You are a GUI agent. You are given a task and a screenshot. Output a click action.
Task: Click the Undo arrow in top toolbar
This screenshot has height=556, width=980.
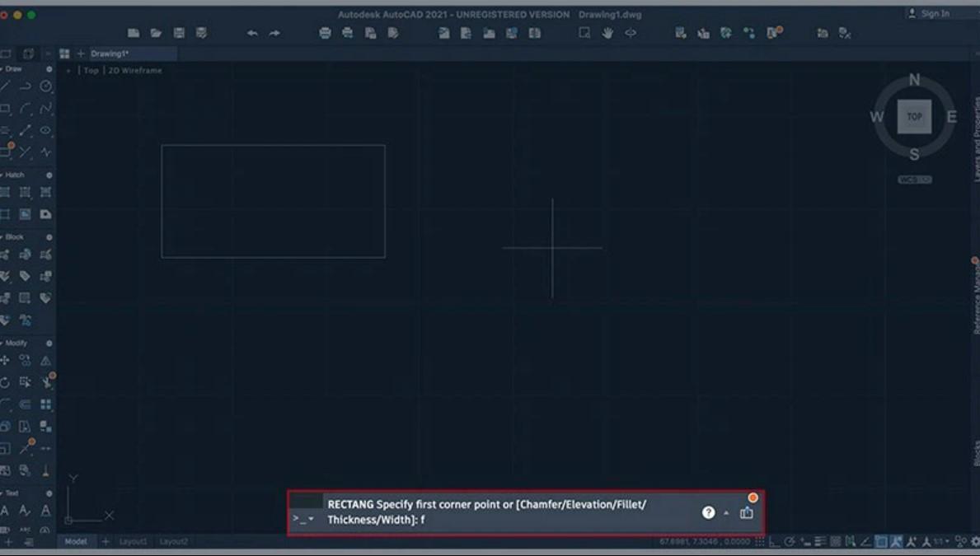252,32
